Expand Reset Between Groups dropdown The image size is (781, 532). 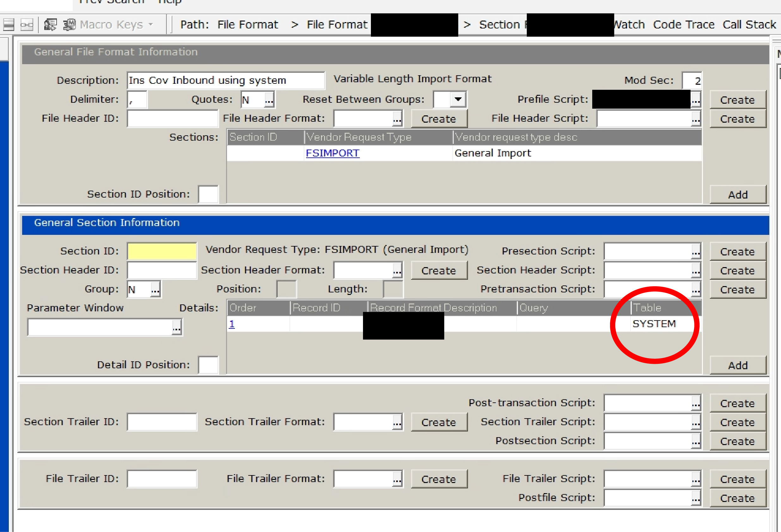pos(458,99)
